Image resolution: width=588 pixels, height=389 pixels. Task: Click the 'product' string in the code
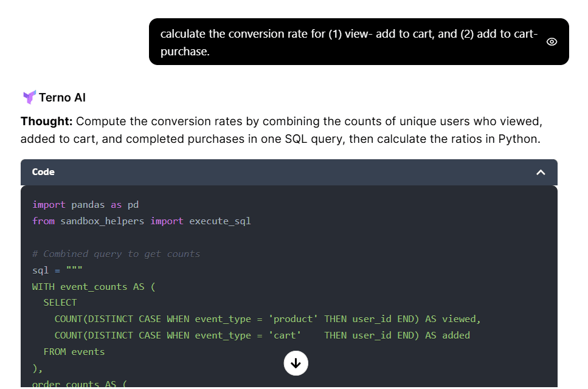294,319
